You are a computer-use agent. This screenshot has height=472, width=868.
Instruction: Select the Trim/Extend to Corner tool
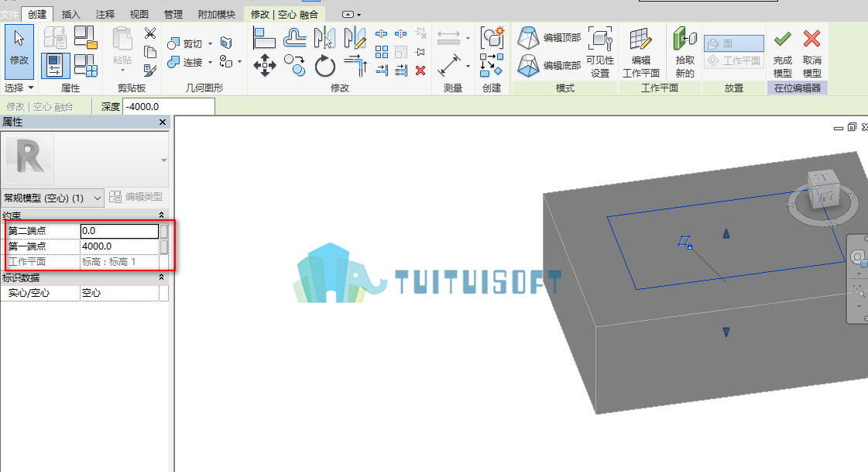tap(355, 65)
